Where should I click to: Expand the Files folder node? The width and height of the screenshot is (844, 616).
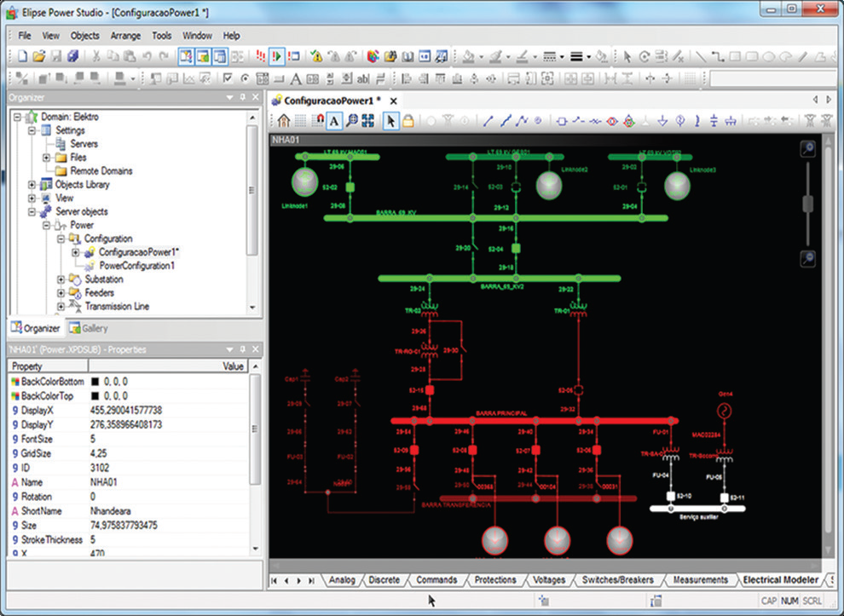46,158
